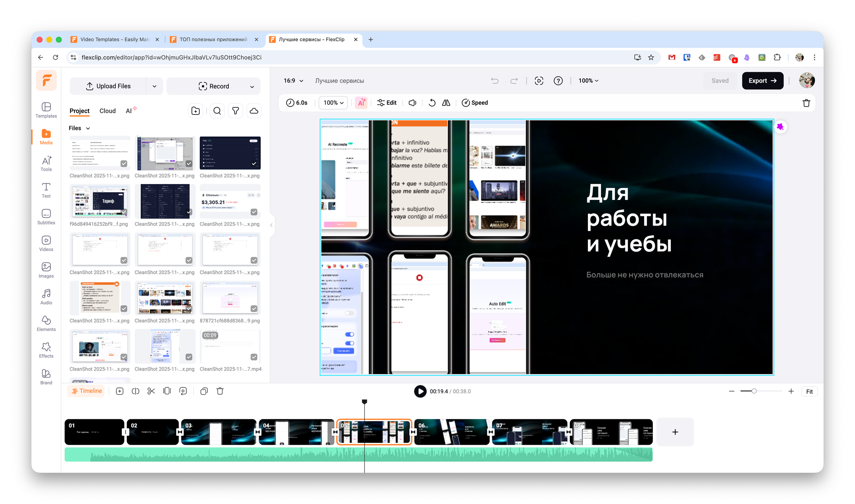Adjust the timeline zoom slider
Image resolution: width=855 pixels, height=504 pixels.
pos(754,391)
